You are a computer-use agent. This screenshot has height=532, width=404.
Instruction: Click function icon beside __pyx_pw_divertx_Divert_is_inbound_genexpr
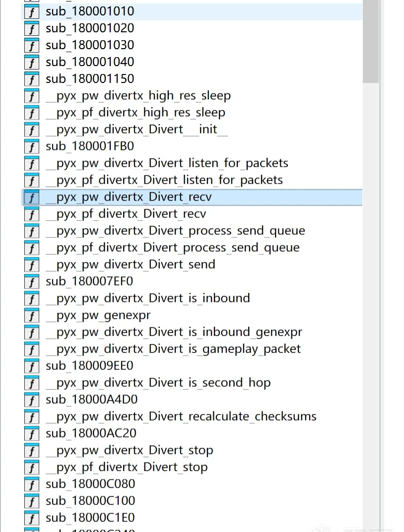pos(32,332)
